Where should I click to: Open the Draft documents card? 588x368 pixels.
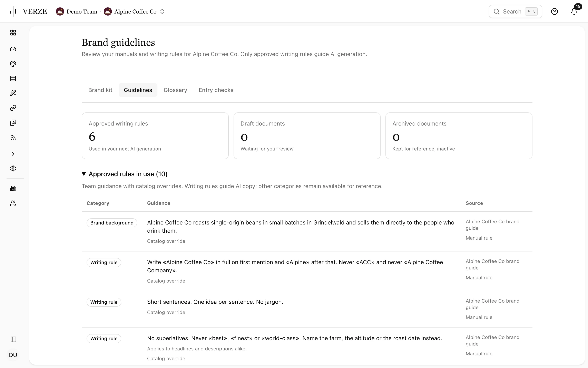(x=307, y=136)
